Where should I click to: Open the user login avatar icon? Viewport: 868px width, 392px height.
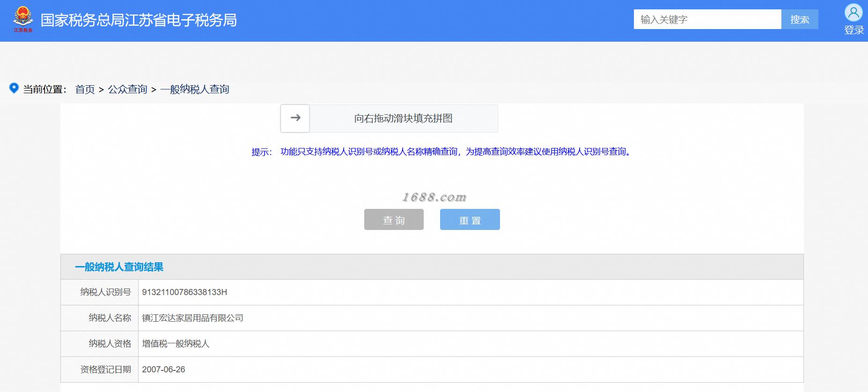(x=853, y=13)
